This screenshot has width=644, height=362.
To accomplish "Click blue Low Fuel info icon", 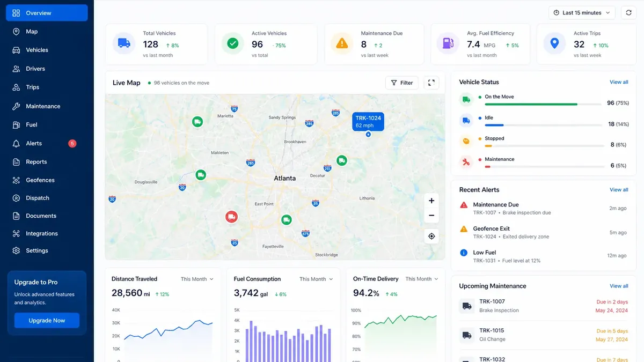I will 464,253.
